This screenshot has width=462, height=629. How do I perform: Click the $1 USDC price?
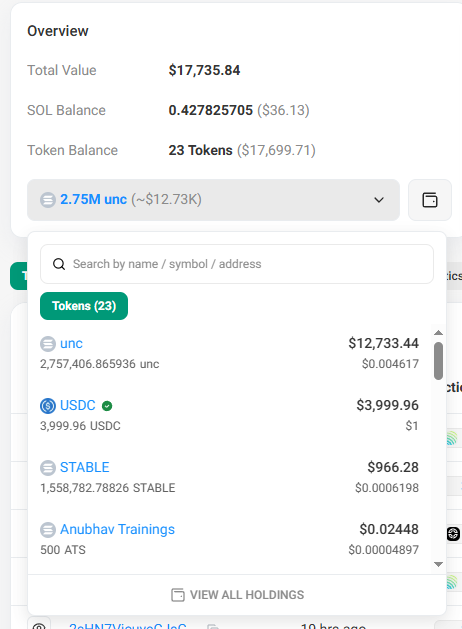coord(412,426)
